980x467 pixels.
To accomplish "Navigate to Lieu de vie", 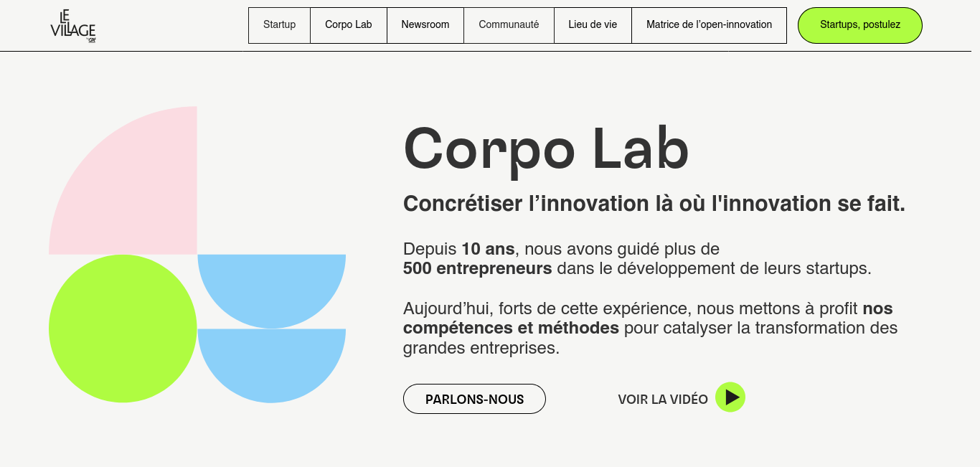I will click(x=592, y=25).
